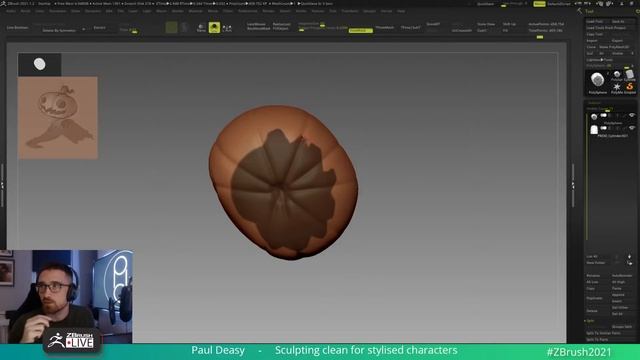The width and height of the screenshot is (640, 360).
Task: Click Append in Subtool palette
Action: coord(618,295)
